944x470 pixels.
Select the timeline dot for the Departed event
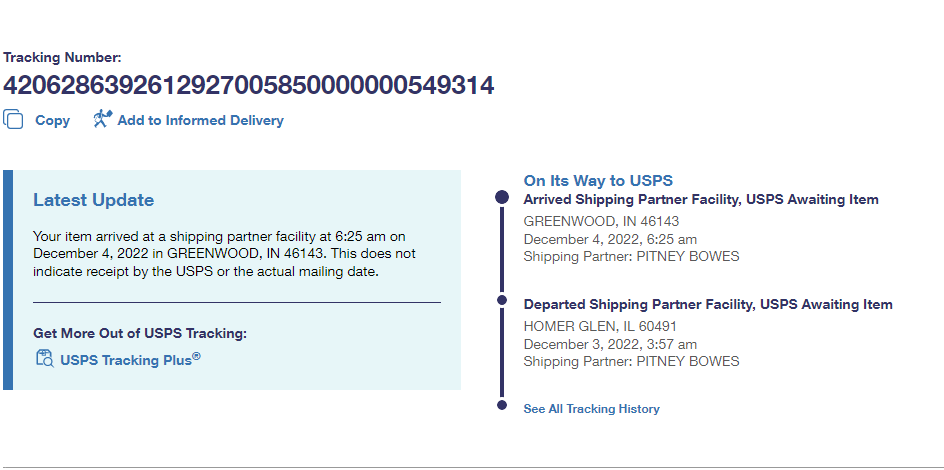coord(502,299)
